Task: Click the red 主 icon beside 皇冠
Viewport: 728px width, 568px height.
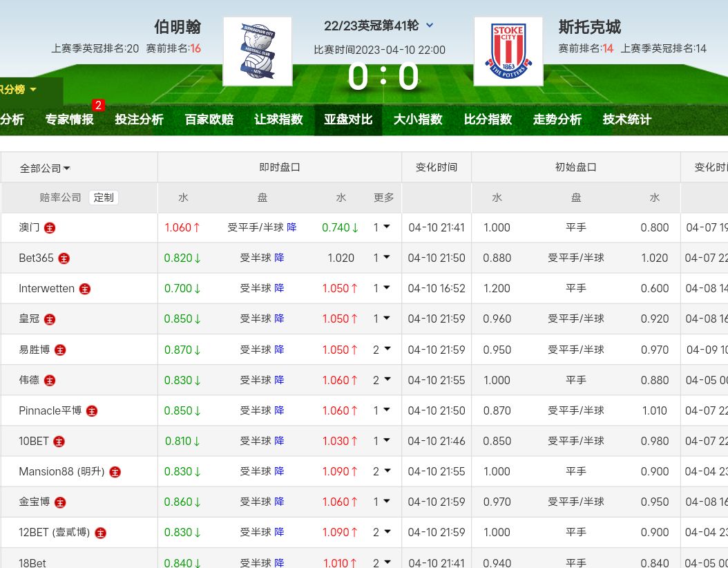Action: pyautogui.click(x=50, y=319)
